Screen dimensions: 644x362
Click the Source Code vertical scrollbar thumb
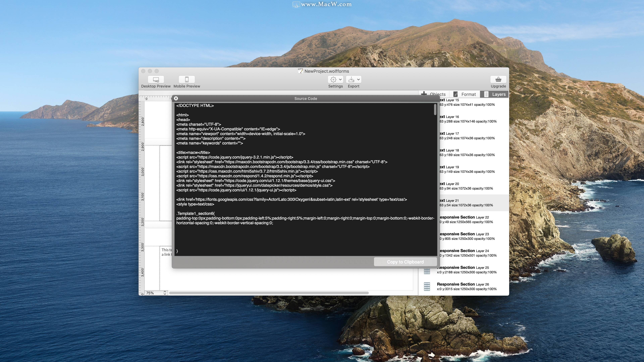435,109
